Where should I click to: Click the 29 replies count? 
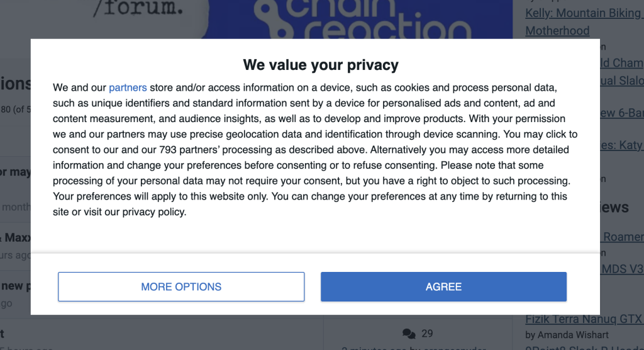[427, 334]
